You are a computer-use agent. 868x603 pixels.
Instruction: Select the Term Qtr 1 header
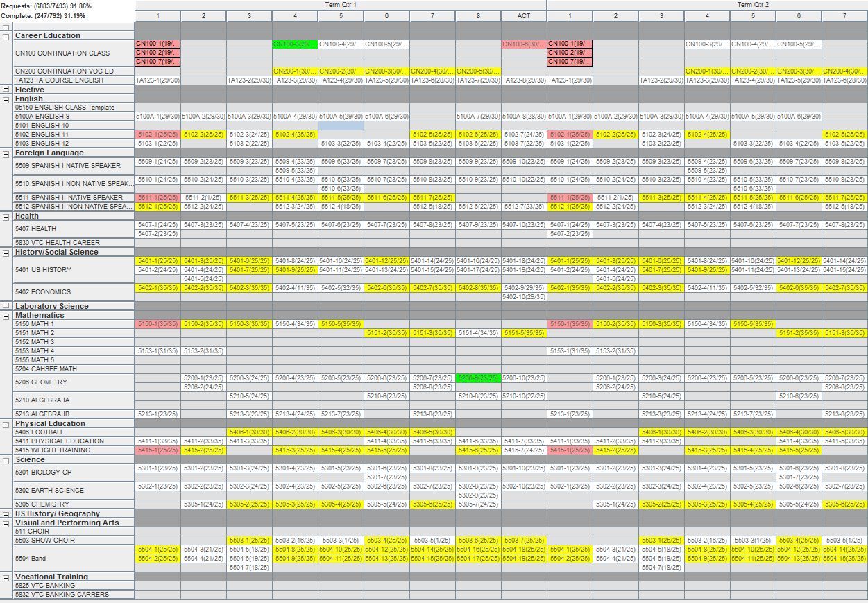tap(341, 5)
